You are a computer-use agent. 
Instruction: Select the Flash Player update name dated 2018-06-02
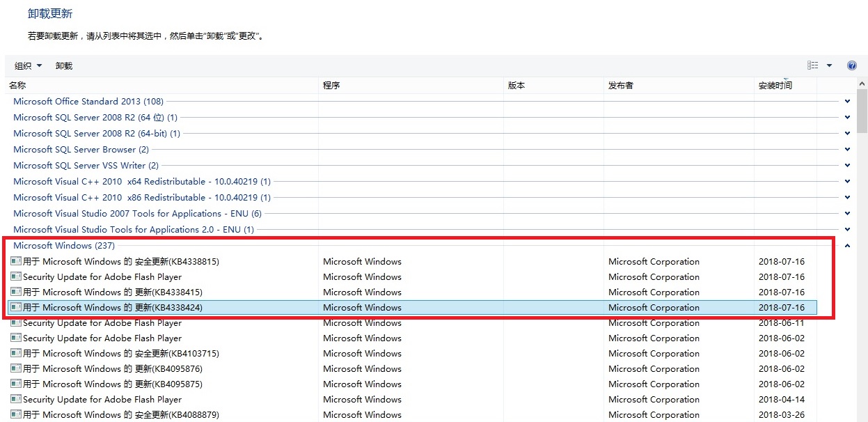tap(102, 338)
